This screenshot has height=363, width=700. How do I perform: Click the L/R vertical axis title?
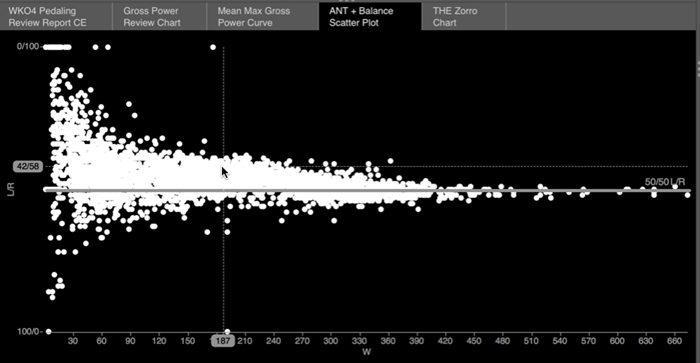(x=11, y=189)
